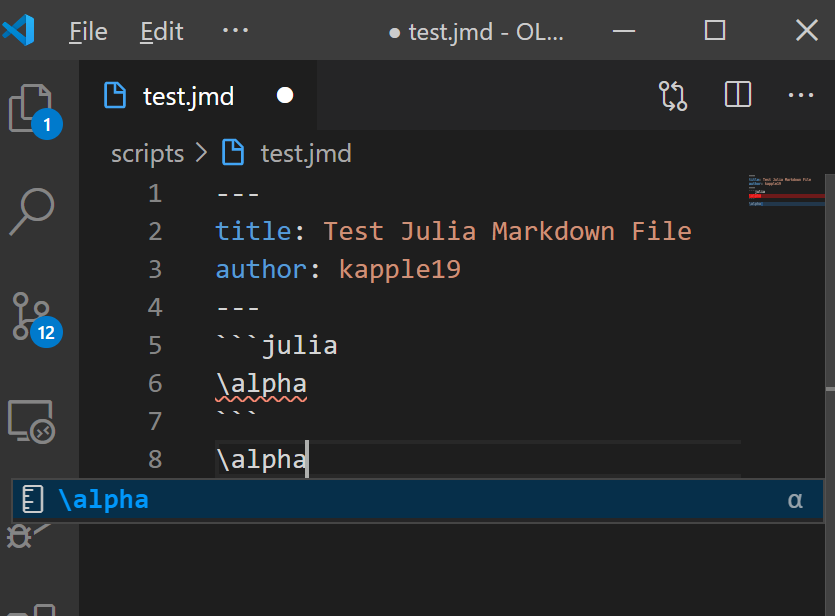
Task: Click line number 3 in gutter
Action: point(155,269)
